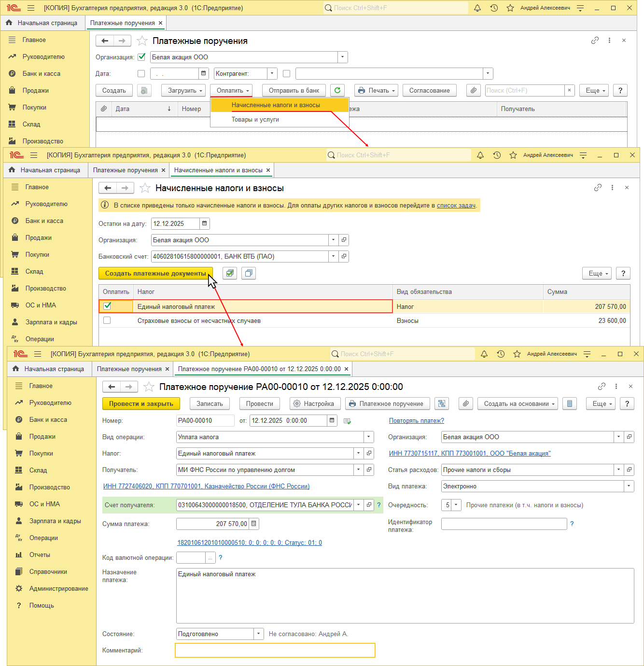Screen dimensions: 644x666
Task: Click the Создать платежные документы button
Action: pyautogui.click(x=155, y=273)
